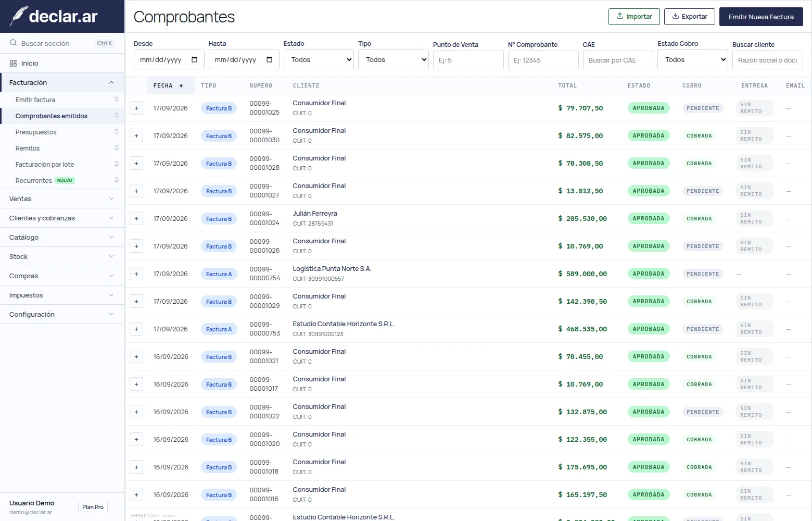
Task: Pin the Presupuestos item
Action: [x=117, y=132]
